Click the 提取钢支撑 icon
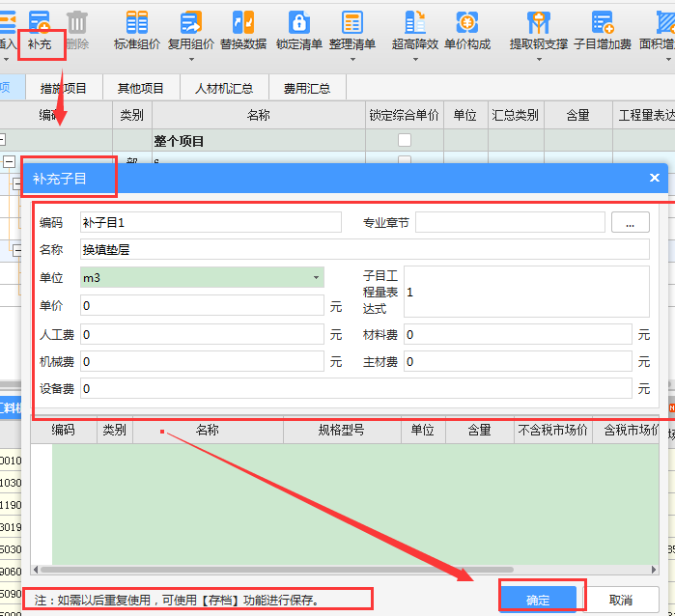This screenshot has height=616, width=675. pos(539,23)
